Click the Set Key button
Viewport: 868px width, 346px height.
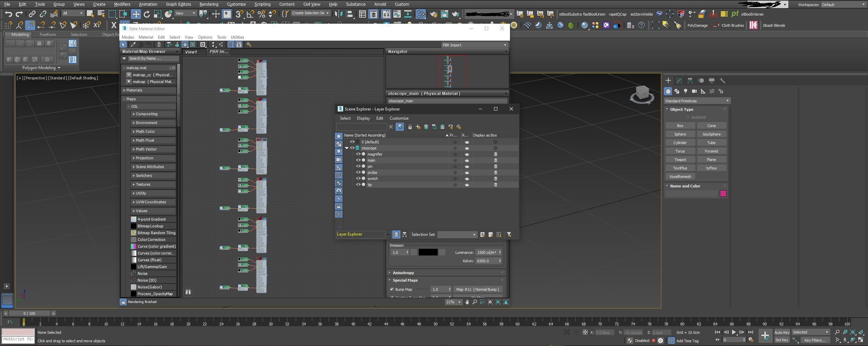(x=782, y=340)
